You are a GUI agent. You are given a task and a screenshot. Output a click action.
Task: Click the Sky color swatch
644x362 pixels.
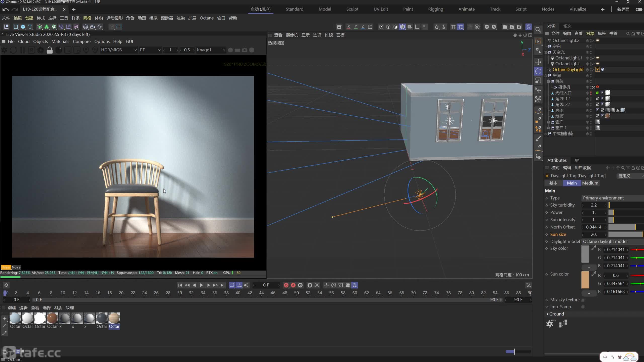pyautogui.click(x=585, y=254)
